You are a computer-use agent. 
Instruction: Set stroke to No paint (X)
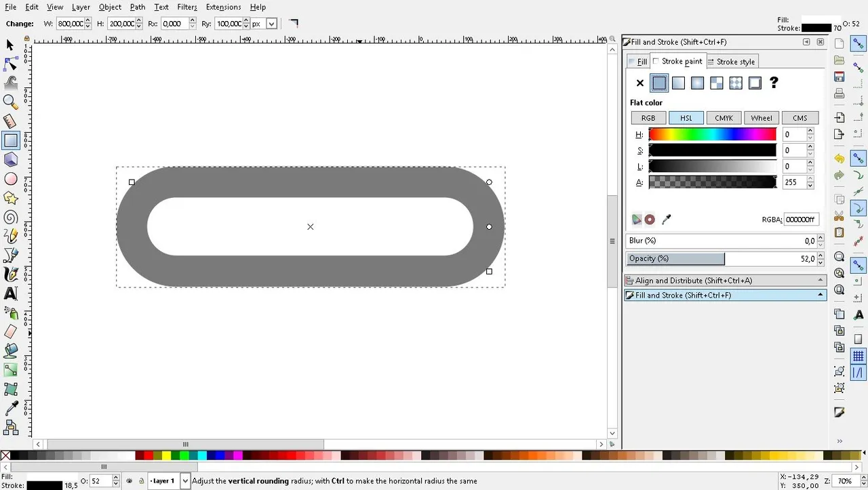tap(639, 83)
